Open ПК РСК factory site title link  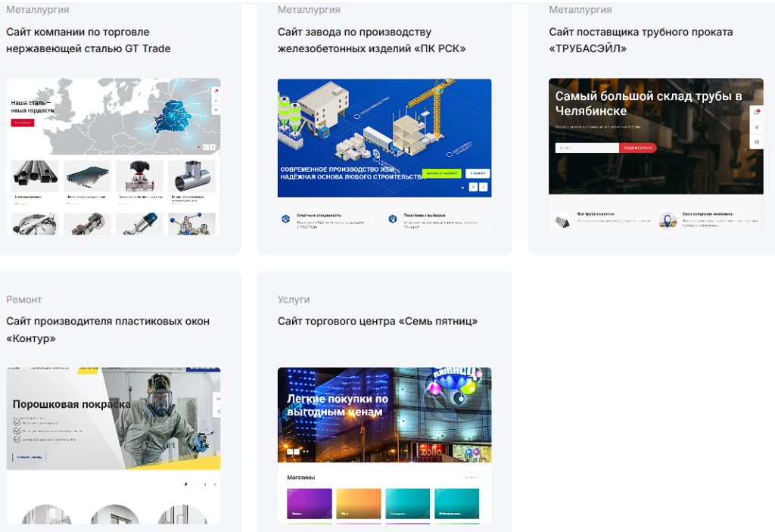point(371,40)
